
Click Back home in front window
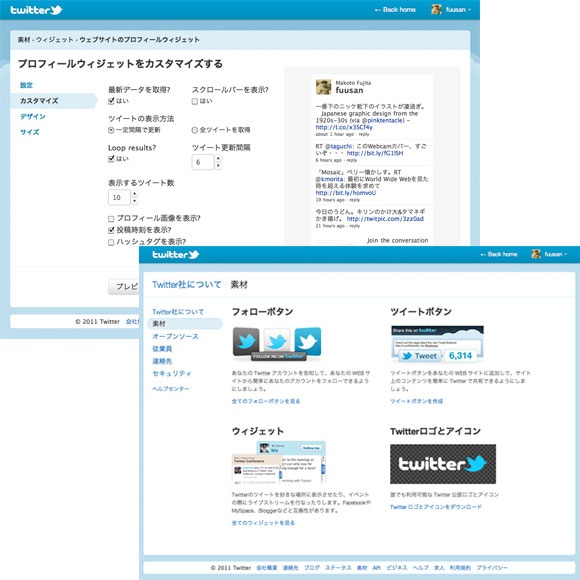499,254
